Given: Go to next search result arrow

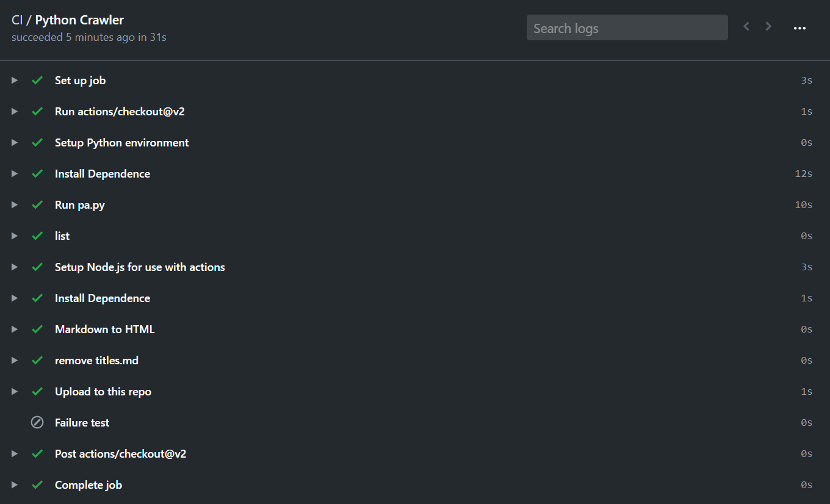Looking at the screenshot, I should 768,26.
